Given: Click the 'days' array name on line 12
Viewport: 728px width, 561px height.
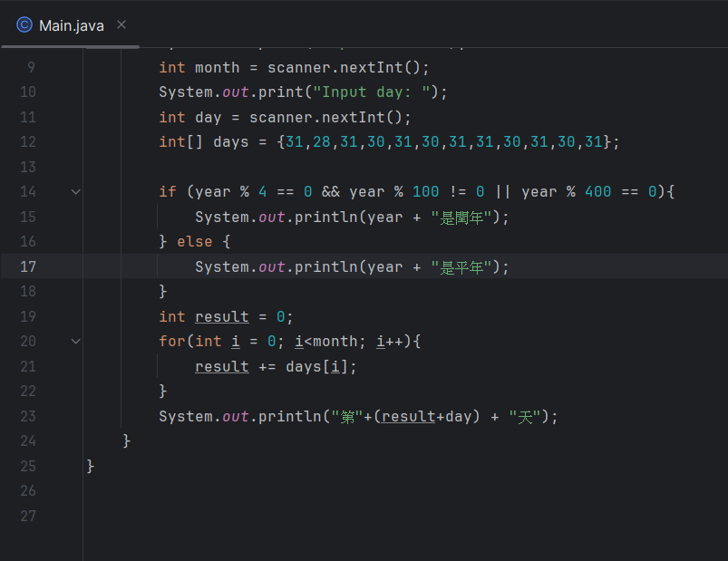Looking at the screenshot, I should 231,142.
